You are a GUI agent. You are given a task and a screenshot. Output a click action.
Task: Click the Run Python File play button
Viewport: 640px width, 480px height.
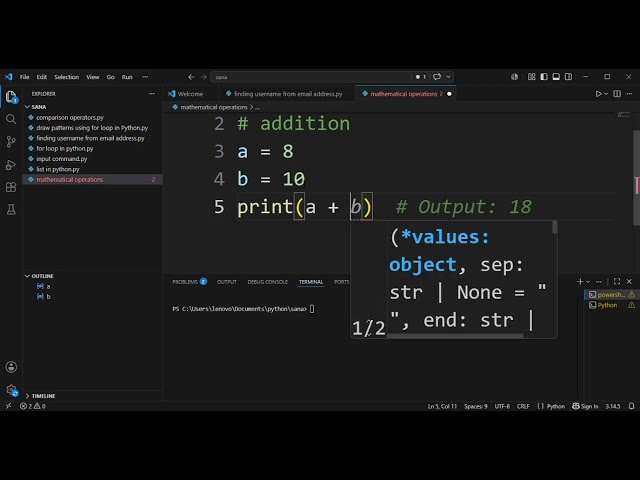[598, 94]
